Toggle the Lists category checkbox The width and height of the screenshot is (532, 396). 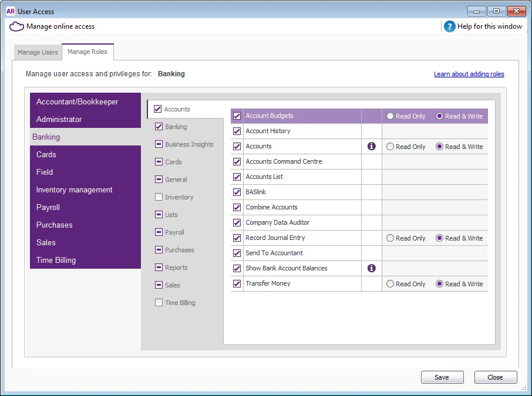pos(159,215)
